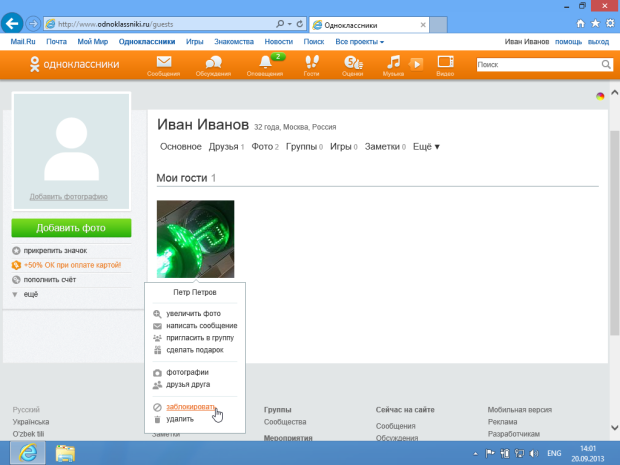Open browser favorites star icon
This screenshot has height=465, width=620.
[x=595, y=24]
